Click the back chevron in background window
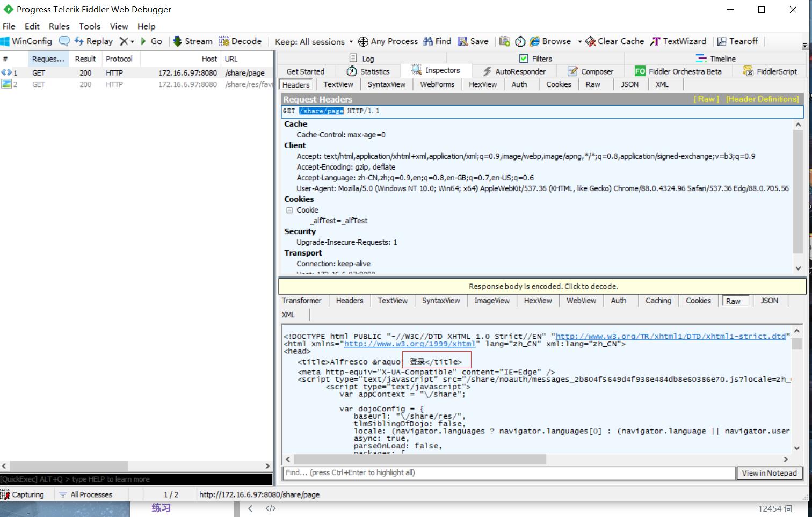 250,508
